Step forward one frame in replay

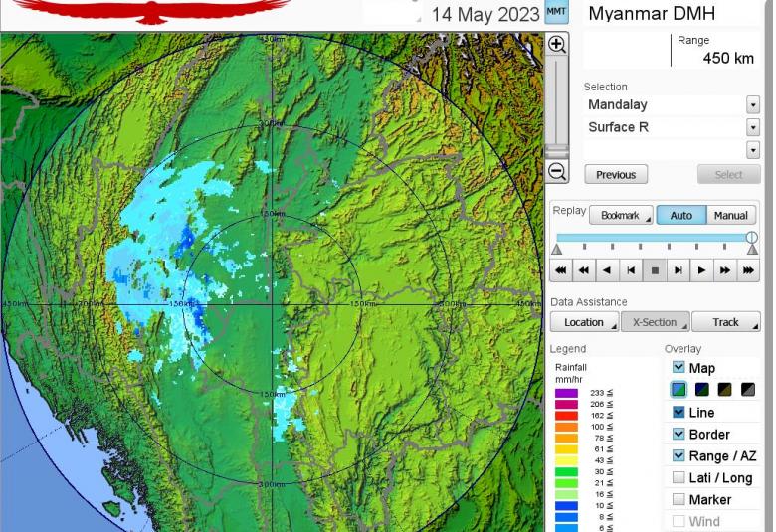pyautogui.click(x=679, y=269)
